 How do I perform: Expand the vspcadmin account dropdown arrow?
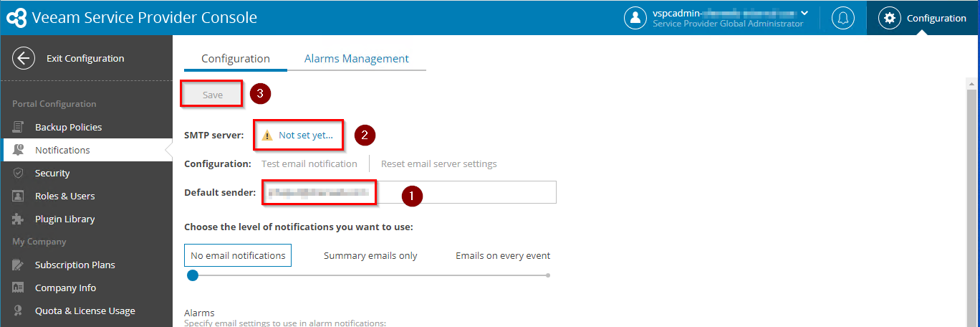click(804, 13)
